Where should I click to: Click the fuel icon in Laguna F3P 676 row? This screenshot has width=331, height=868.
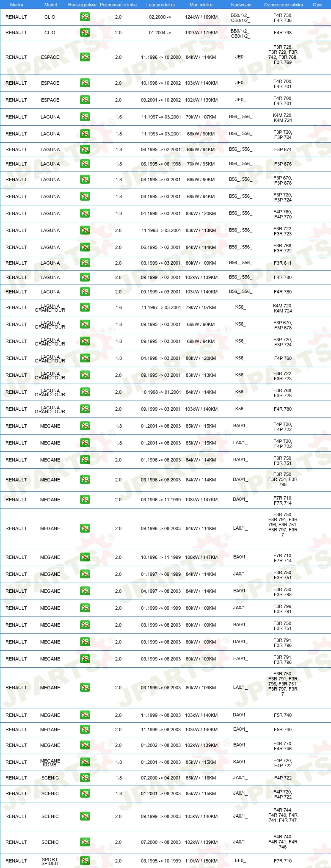tap(85, 164)
